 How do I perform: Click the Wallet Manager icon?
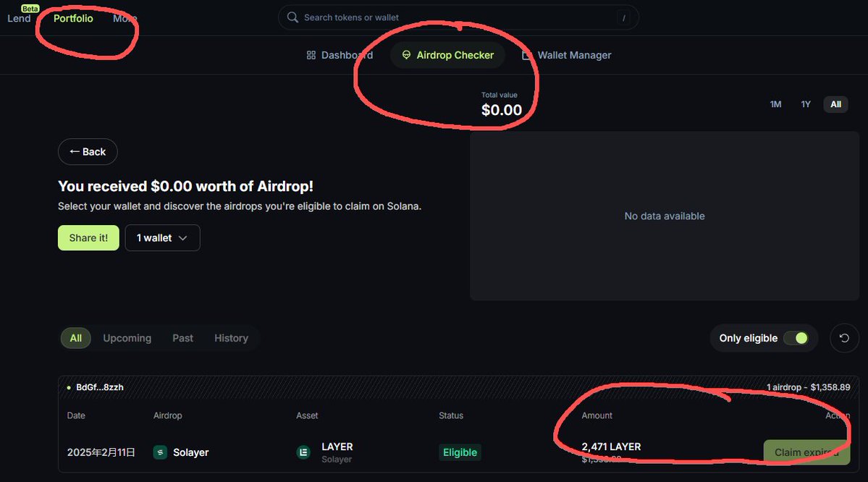pos(527,55)
